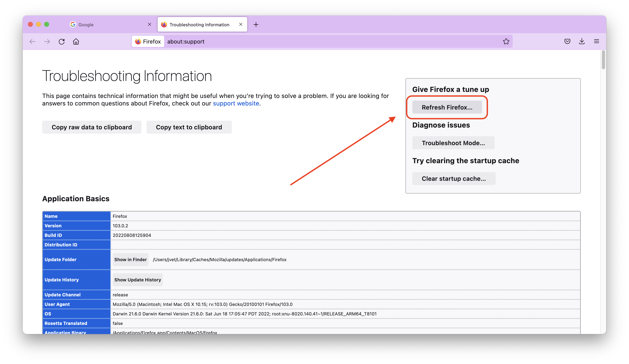Go to the home page
629x364 pixels.
76,41
